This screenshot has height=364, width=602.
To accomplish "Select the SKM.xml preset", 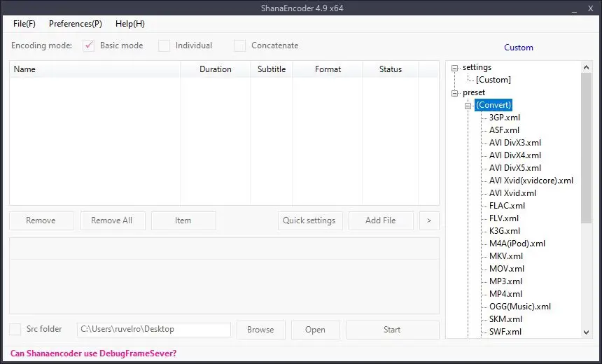I will (x=505, y=319).
